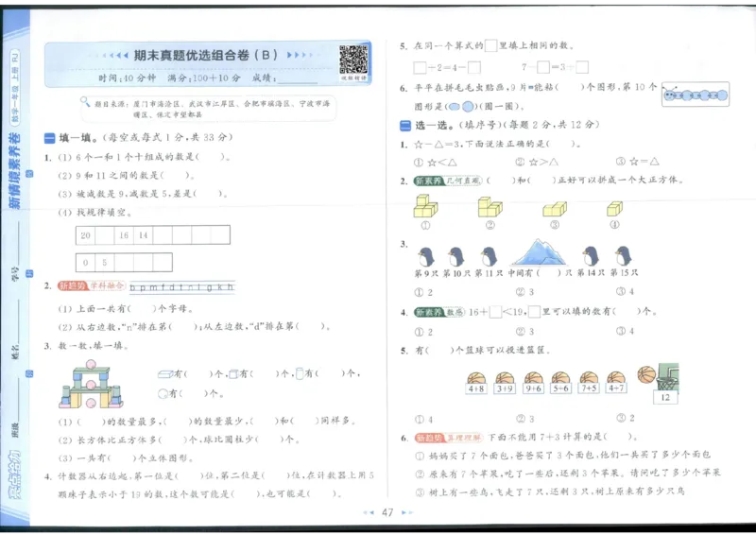Click cube figure ①

click(425, 206)
